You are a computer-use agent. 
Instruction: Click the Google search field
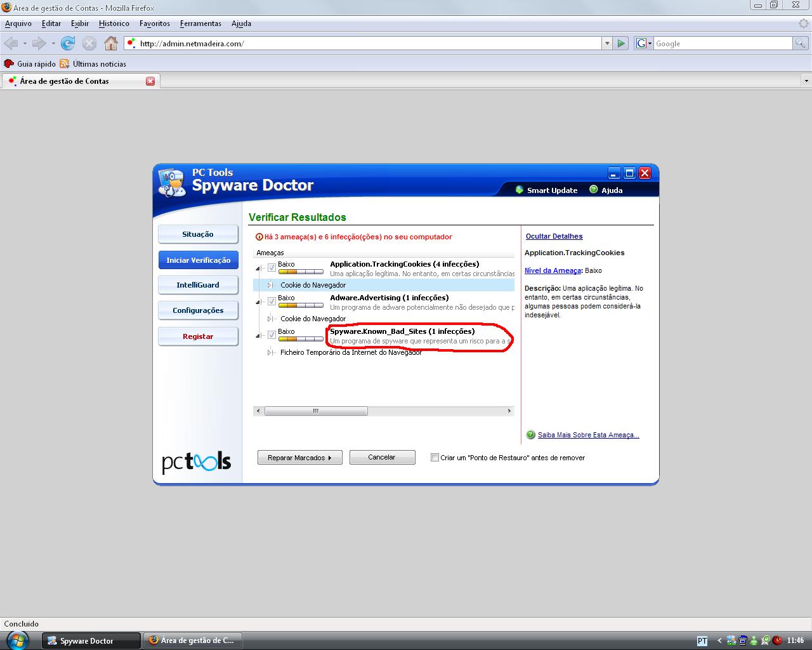click(x=723, y=43)
